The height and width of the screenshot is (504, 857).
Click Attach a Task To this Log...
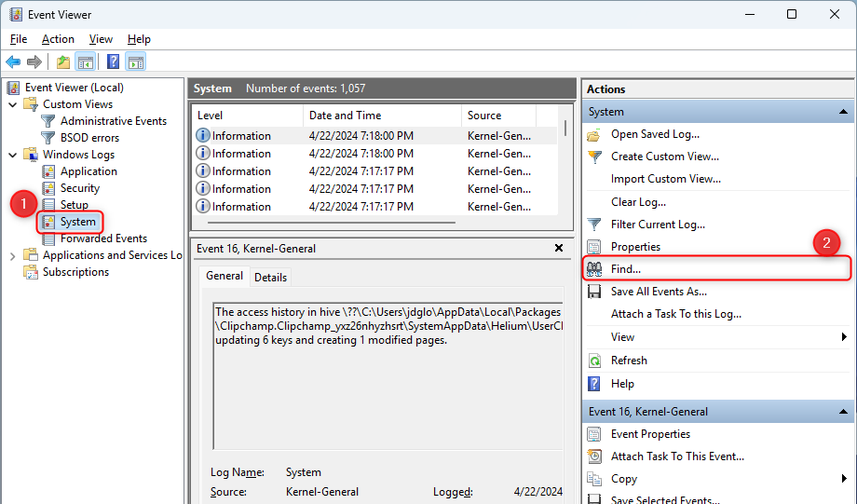pos(676,314)
